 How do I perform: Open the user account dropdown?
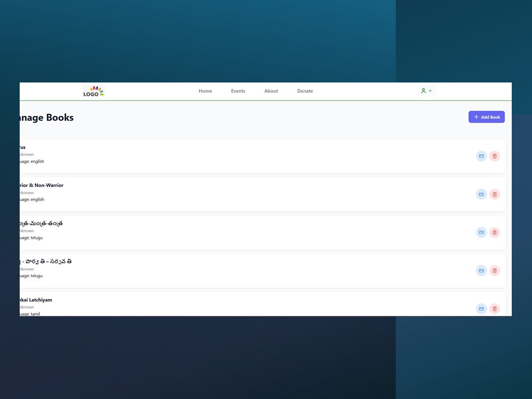pos(426,90)
